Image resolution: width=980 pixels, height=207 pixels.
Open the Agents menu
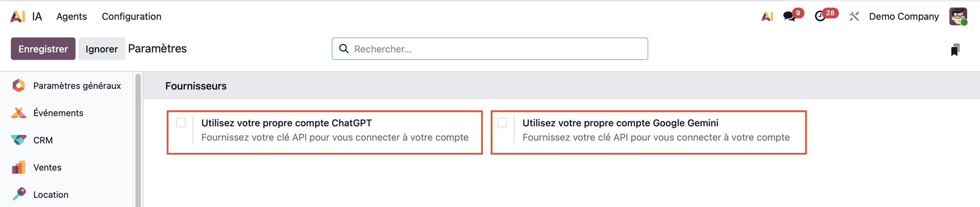tap(71, 16)
